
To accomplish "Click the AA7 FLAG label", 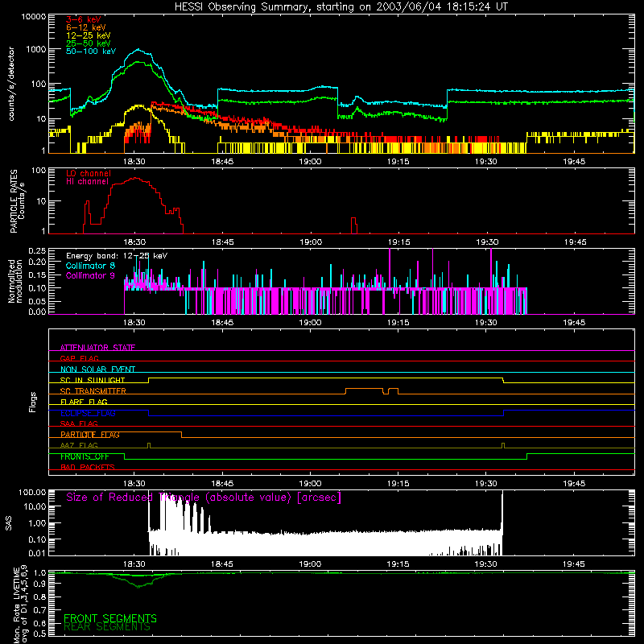I will point(79,445).
